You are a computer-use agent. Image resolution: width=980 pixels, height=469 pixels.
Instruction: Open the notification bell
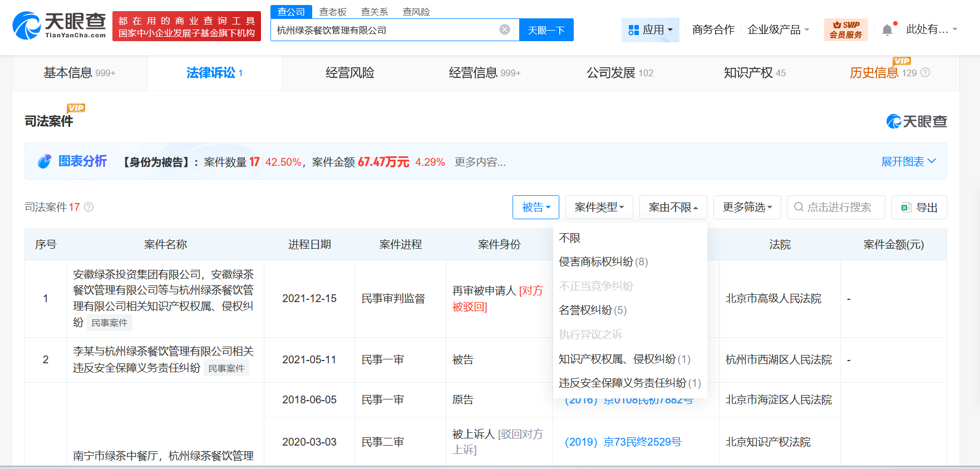pyautogui.click(x=887, y=30)
